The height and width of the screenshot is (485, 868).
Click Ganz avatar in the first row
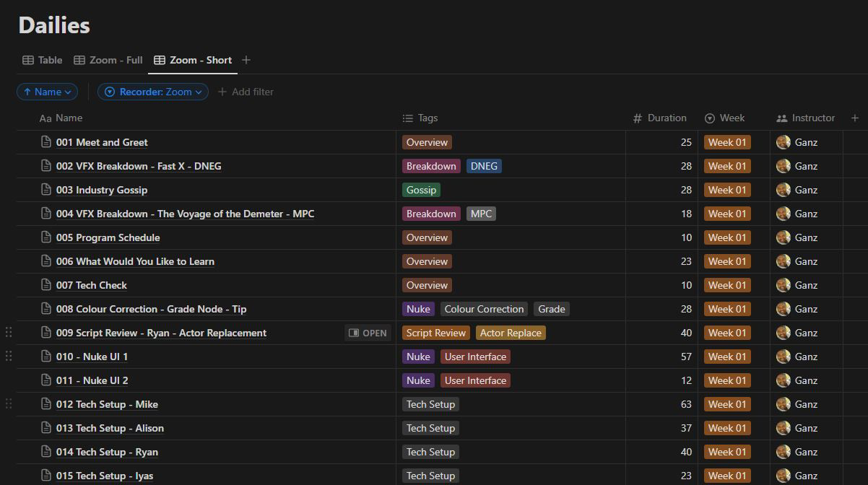pos(783,142)
